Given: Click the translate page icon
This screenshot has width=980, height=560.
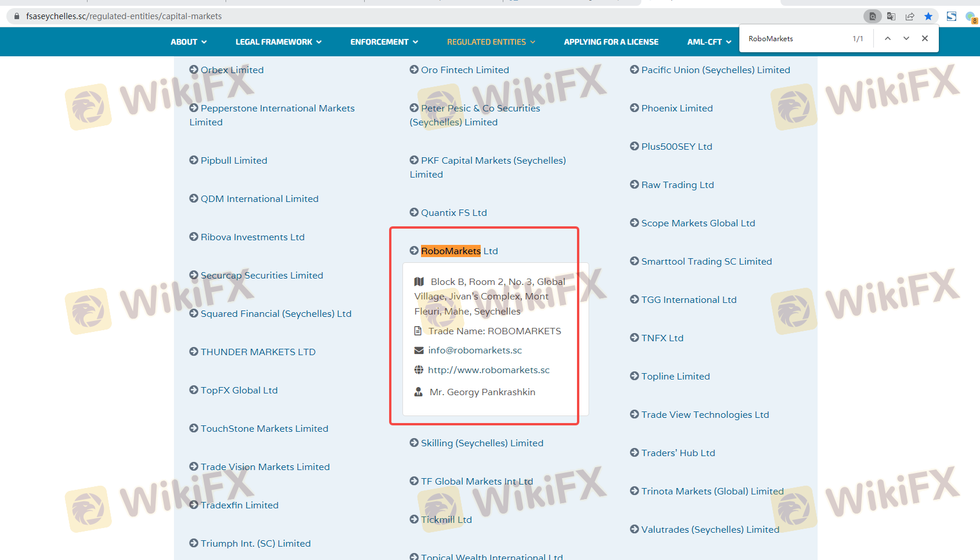Looking at the screenshot, I should (891, 16).
